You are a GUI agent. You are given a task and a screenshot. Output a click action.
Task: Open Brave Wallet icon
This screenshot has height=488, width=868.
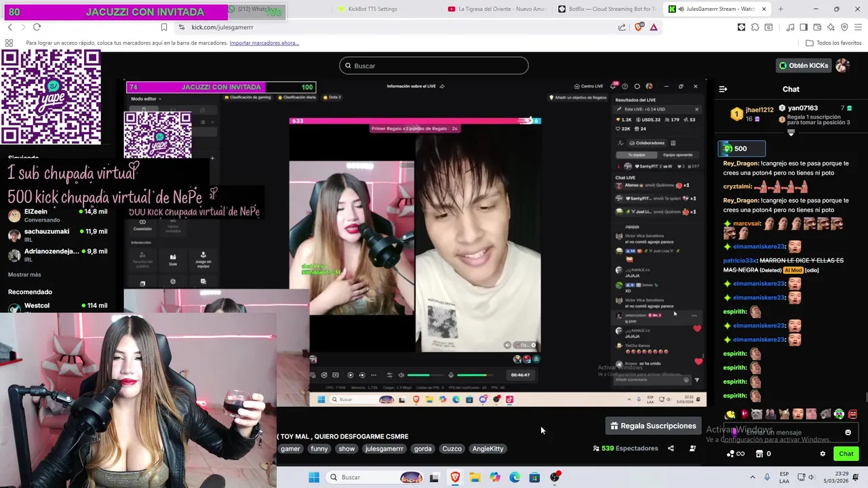point(818,27)
